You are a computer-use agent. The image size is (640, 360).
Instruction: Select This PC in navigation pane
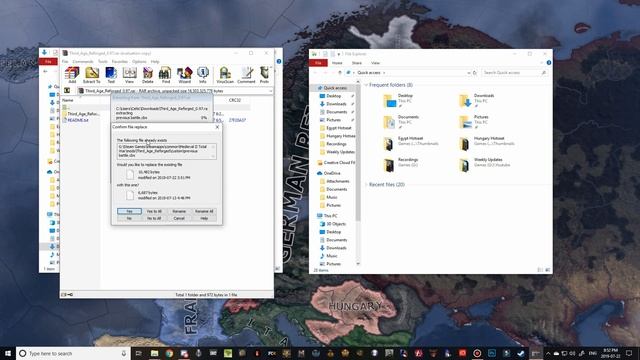(330, 216)
